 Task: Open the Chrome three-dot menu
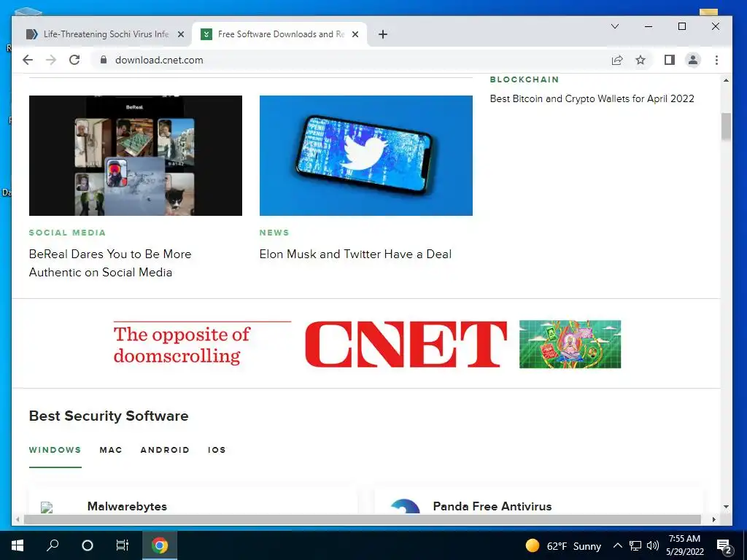tap(716, 60)
